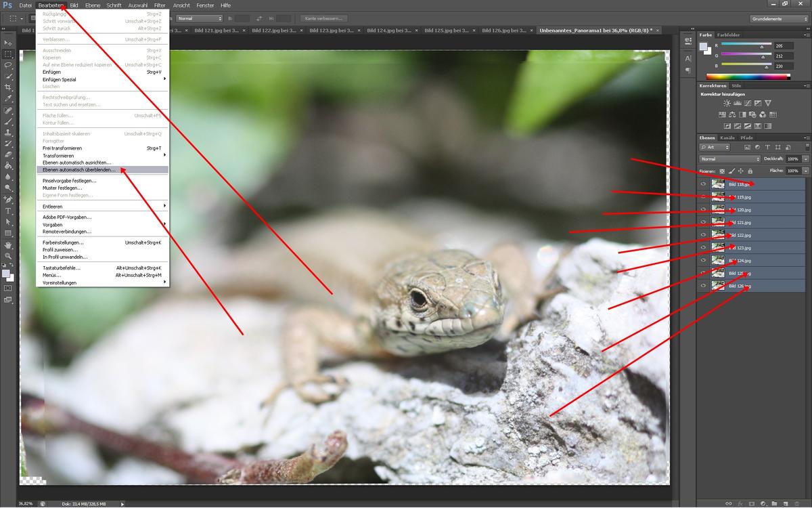The image size is (812, 508).
Task: Create a new layer
Action: (x=786, y=503)
